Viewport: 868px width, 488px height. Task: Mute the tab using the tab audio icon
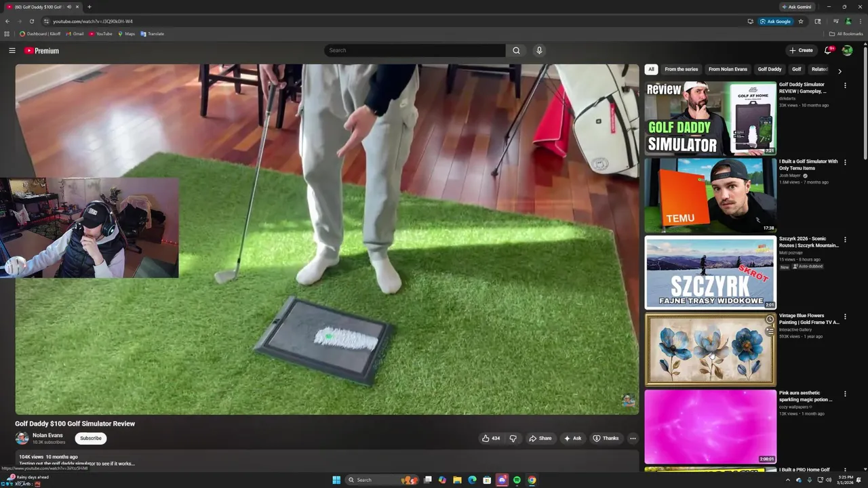pyautogui.click(x=68, y=7)
